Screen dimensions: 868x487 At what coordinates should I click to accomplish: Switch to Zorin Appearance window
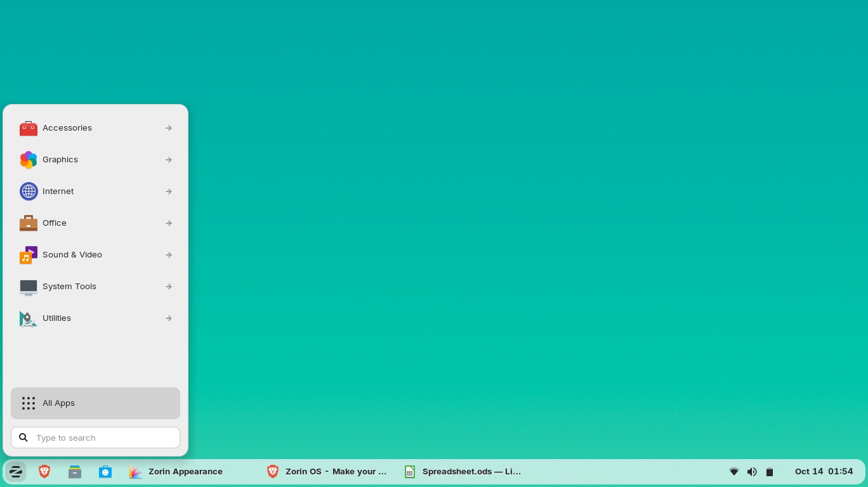click(178, 472)
